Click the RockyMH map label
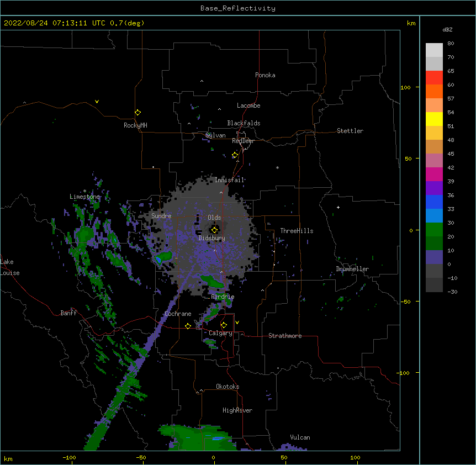Viewport: 476px width, 465px height. (x=135, y=125)
